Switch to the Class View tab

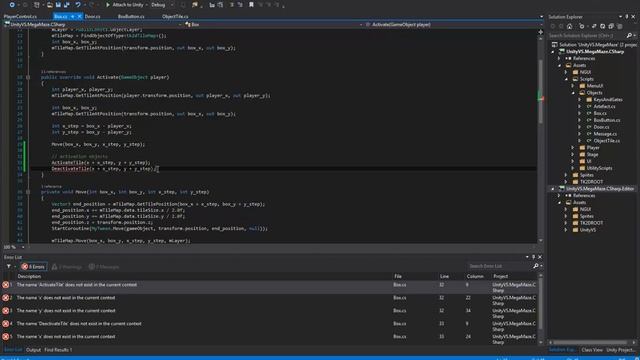coord(592,350)
